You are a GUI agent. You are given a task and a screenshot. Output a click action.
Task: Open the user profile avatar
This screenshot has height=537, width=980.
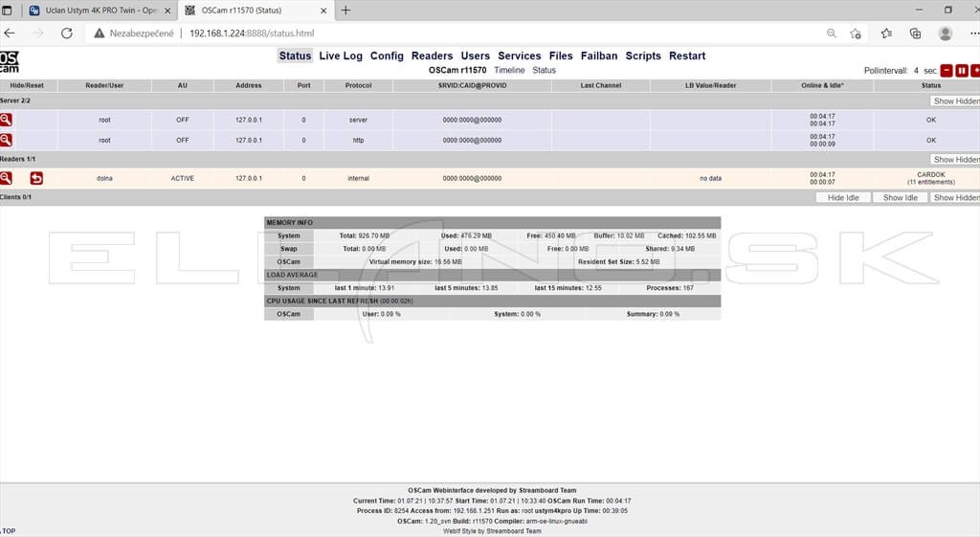click(945, 34)
